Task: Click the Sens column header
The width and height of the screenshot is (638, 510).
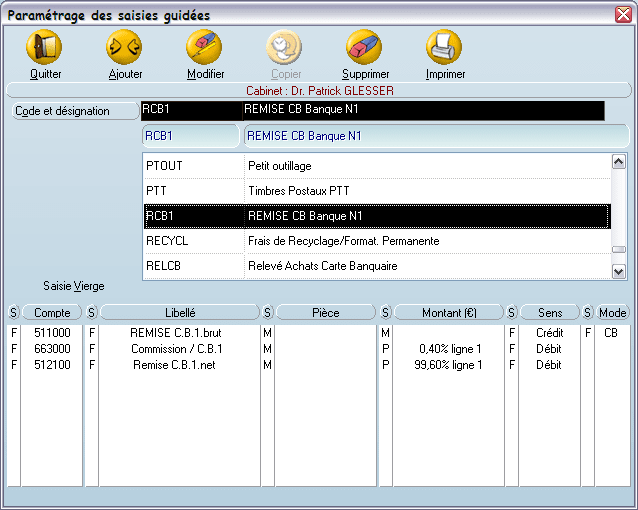Action: [x=549, y=313]
